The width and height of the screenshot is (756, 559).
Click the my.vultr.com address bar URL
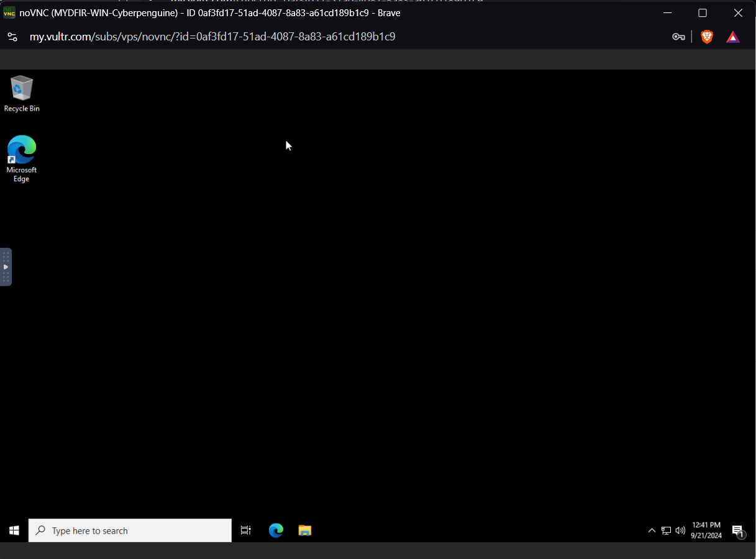pyautogui.click(x=212, y=37)
